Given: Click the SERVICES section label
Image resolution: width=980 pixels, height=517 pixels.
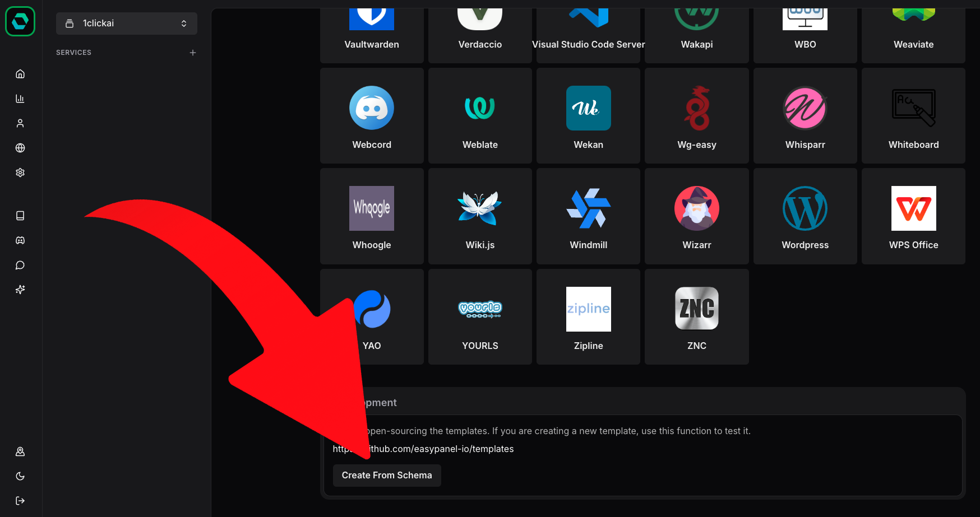Looking at the screenshot, I should click(73, 53).
